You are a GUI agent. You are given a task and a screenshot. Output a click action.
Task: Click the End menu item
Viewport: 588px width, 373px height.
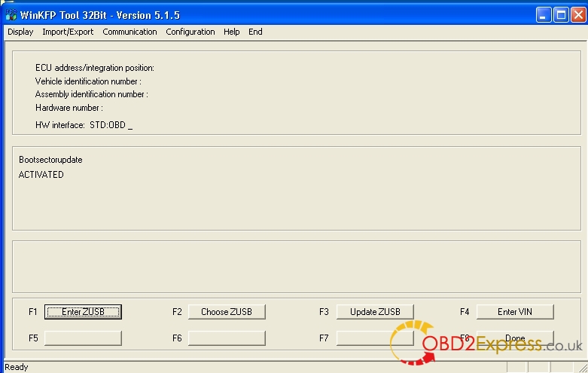[255, 32]
